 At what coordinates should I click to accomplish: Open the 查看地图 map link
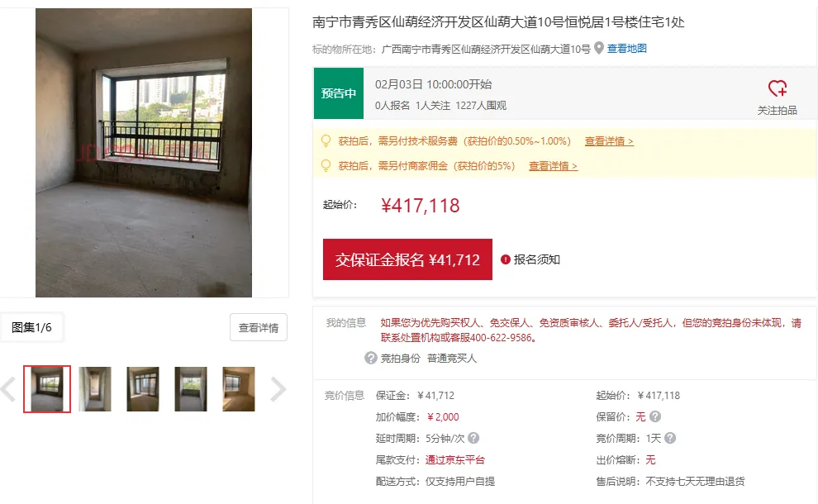click(626, 49)
